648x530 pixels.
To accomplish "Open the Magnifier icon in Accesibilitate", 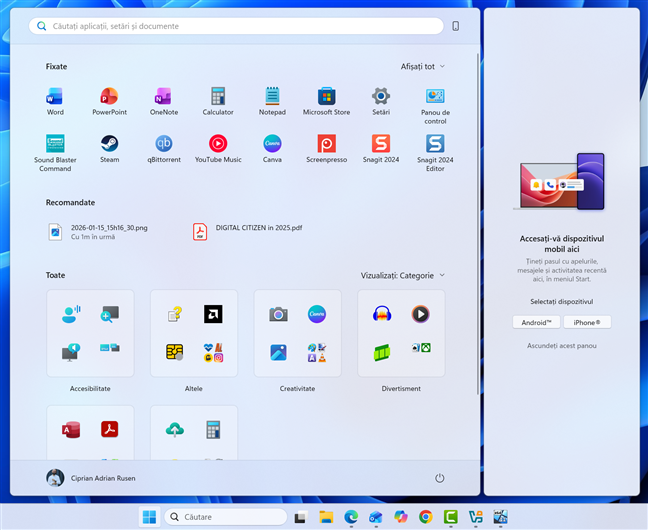I will pos(110,314).
